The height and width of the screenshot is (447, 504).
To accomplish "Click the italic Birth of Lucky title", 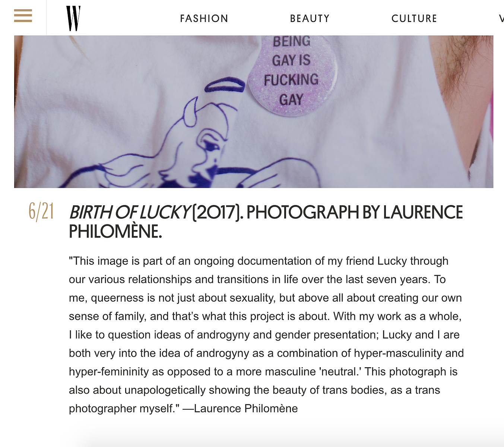I will pyautogui.click(x=130, y=212).
